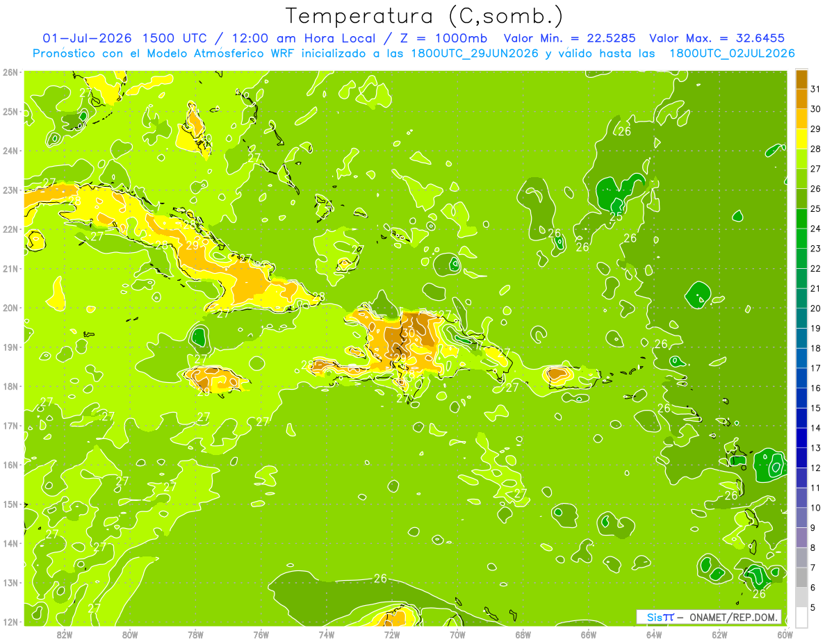This screenshot has height=644, width=834.
Task: Click the "62W" longitude axis label
Action: click(x=719, y=634)
